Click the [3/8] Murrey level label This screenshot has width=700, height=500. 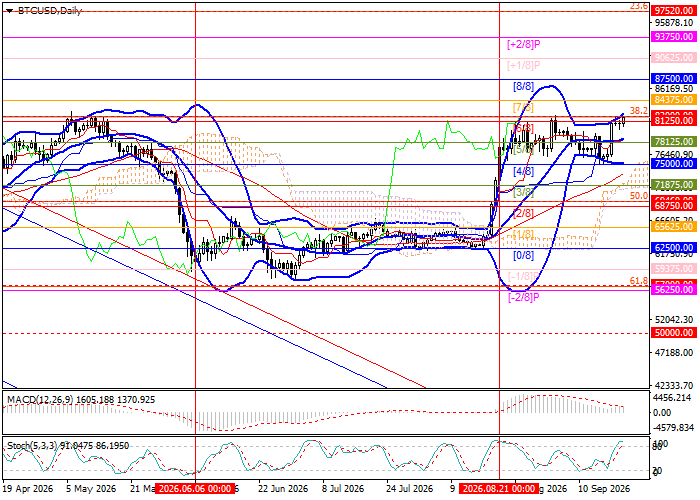[523, 192]
